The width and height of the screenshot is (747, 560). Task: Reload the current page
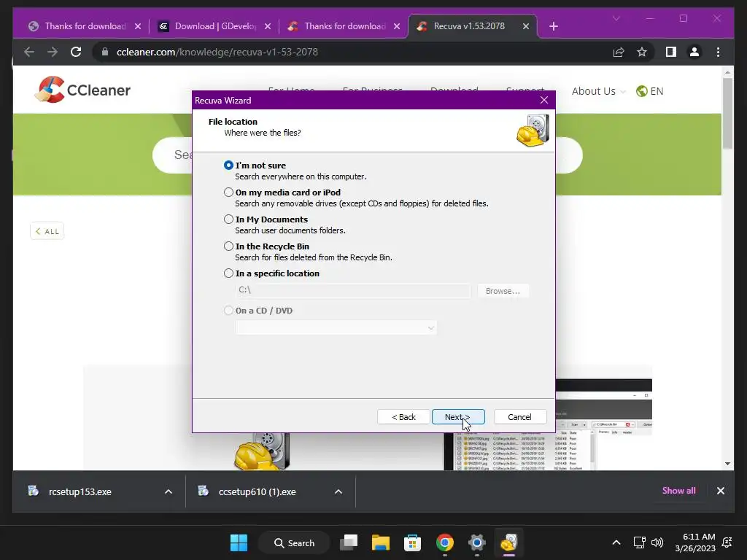coord(76,52)
